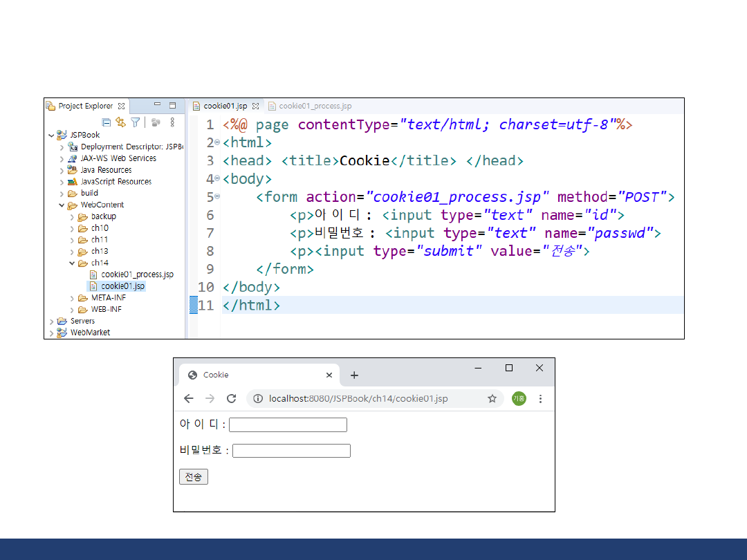
Task: Select cookie01.jsp in the project tree
Action: pos(122,286)
